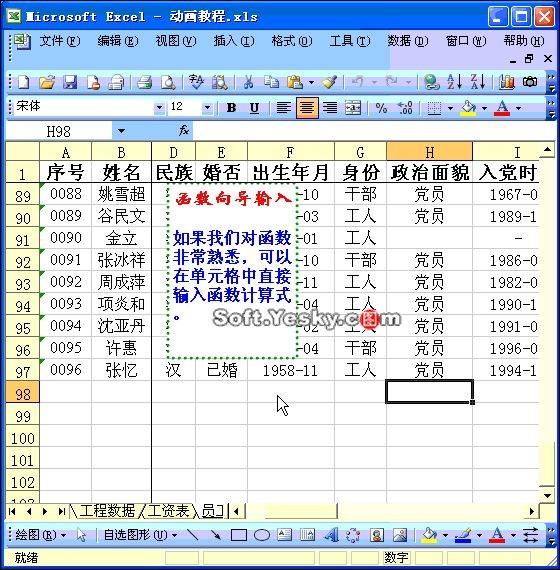The width and height of the screenshot is (560, 570).
Task: Open the 数据(D) menu
Action: pyautogui.click(x=407, y=41)
